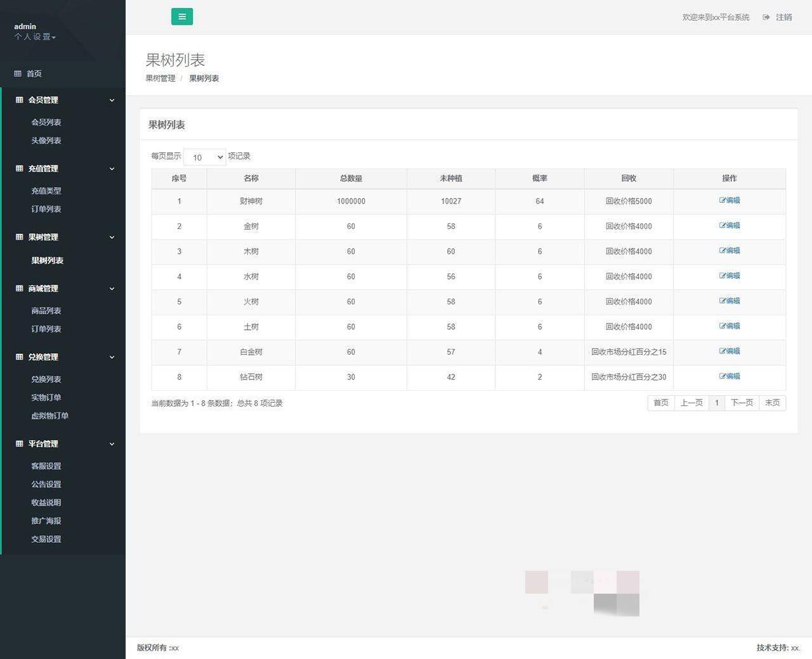Click the 下一页 pagination button

(742, 403)
